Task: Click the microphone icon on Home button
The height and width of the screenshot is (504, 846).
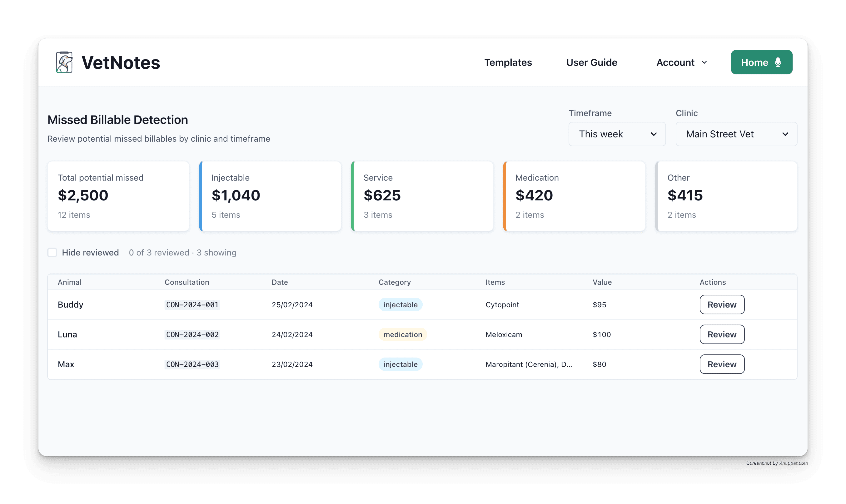Action: pos(778,62)
